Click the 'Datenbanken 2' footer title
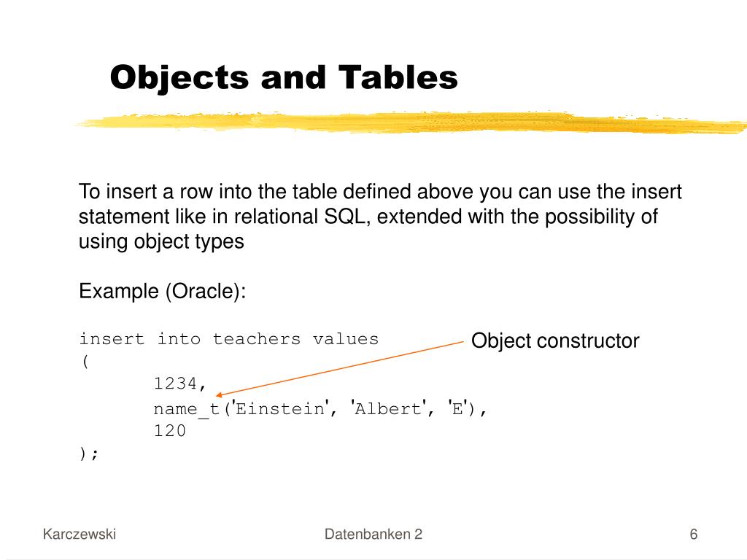Viewport: 747px width, 560px height. pyautogui.click(x=373, y=534)
